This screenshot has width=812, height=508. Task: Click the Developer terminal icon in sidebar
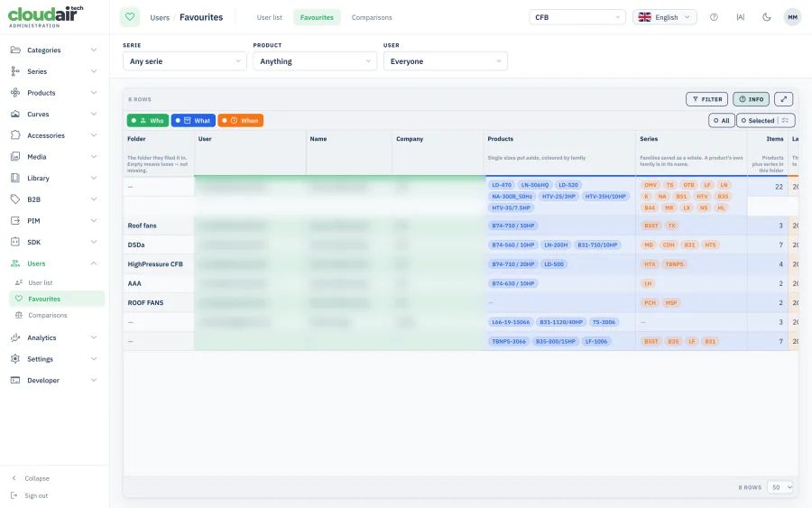pos(15,380)
